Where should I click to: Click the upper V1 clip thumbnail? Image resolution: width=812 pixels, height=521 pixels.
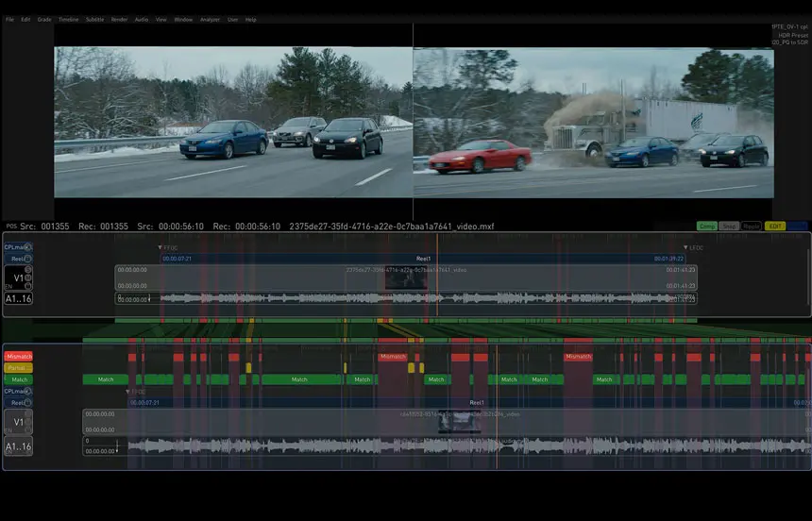coord(407,278)
